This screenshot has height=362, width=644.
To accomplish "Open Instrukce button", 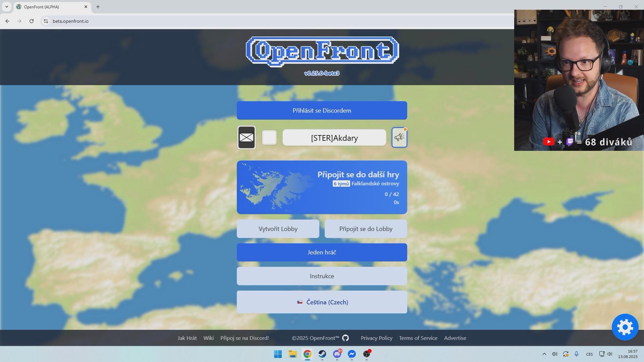I will [322, 276].
